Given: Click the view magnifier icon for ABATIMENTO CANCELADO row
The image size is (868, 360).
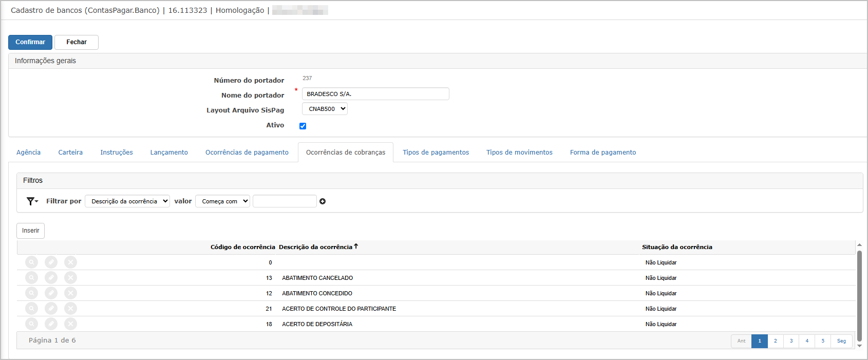Looking at the screenshot, I should coord(32,278).
